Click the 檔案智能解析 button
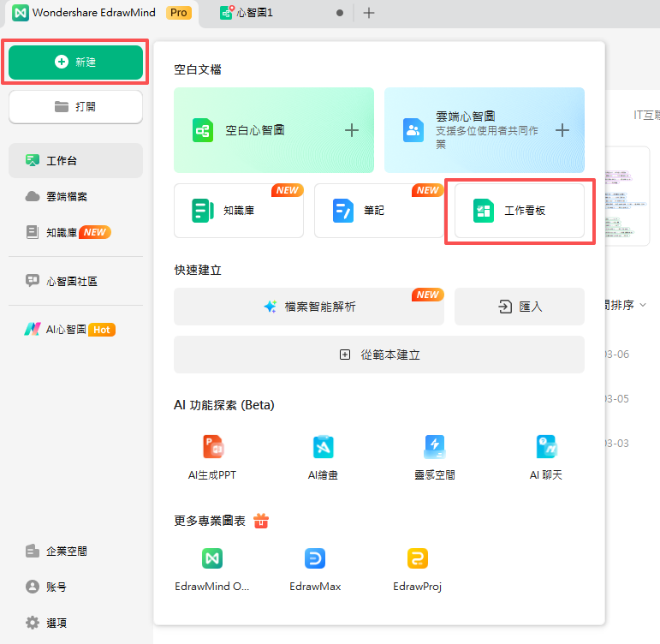The height and width of the screenshot is (644, 660). [309, 307]
